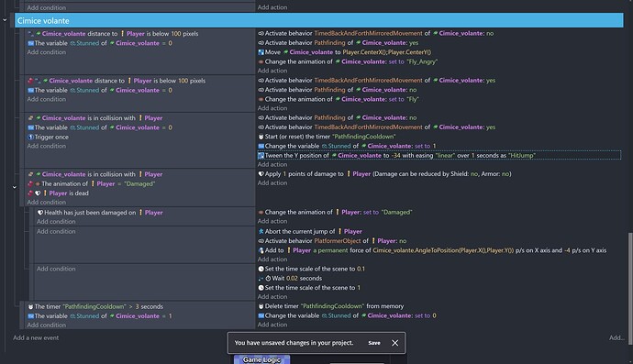Click collision icon in the Trigger once event
This screenshot has width=633, height=364.
pos(30,118)
